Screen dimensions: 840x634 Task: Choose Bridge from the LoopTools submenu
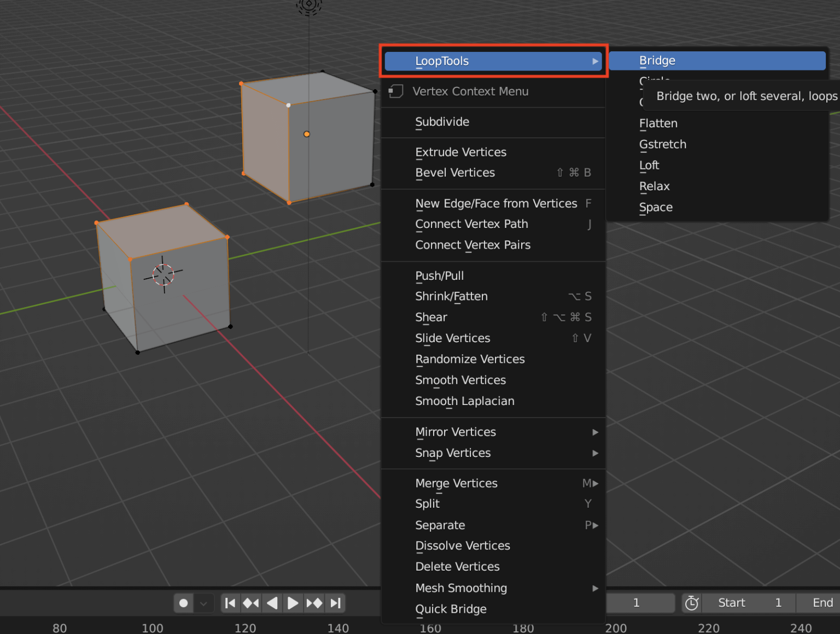(x=657, y=61)
